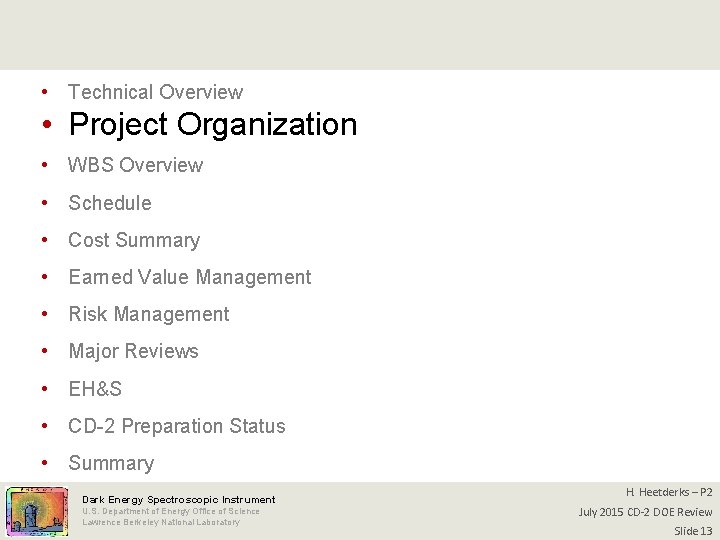Click red bullet dot beside Project Organization
The height and width of the screenshot is (540, 720).
tap(48, 126)
